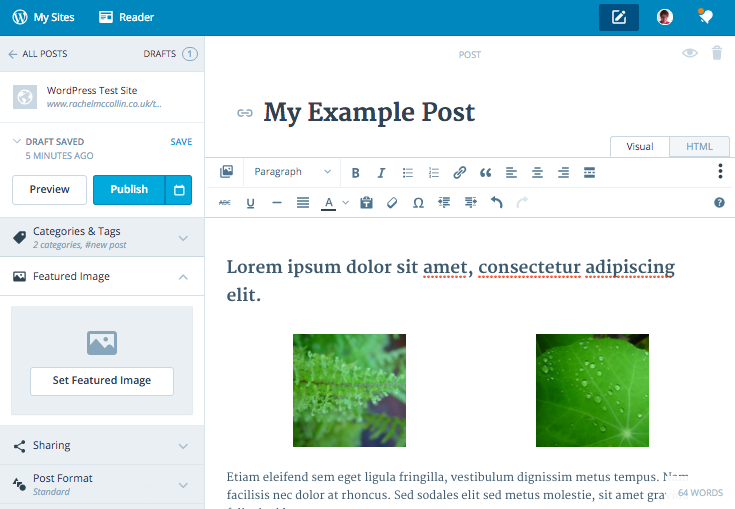This screenshot has height=509, width=735.
Task: Click the Add Media toolbar icon
Action: (x=226, y=172)
